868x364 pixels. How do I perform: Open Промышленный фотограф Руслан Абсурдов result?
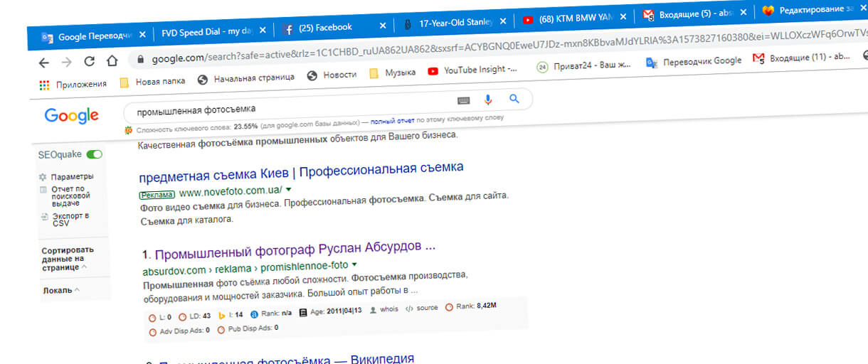[295, 250]
